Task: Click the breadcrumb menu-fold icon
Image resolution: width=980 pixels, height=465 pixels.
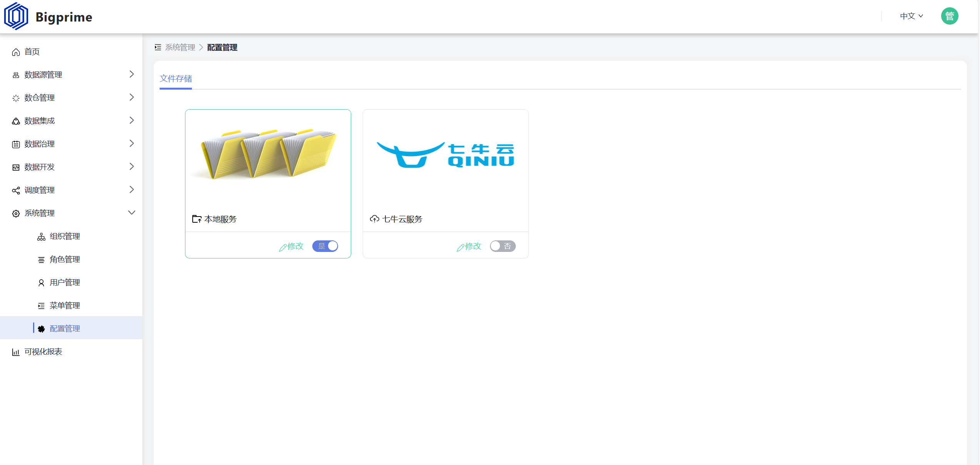Action: (158, 47)
